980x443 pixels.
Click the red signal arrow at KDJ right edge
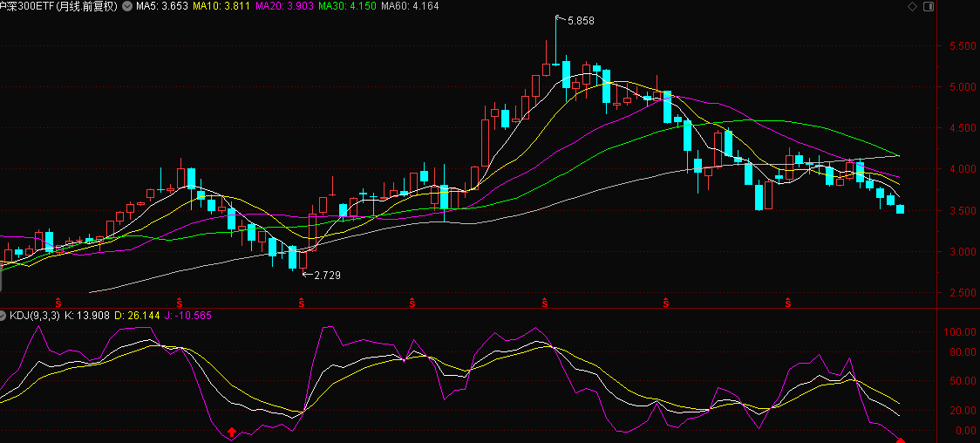coord(901,440)
